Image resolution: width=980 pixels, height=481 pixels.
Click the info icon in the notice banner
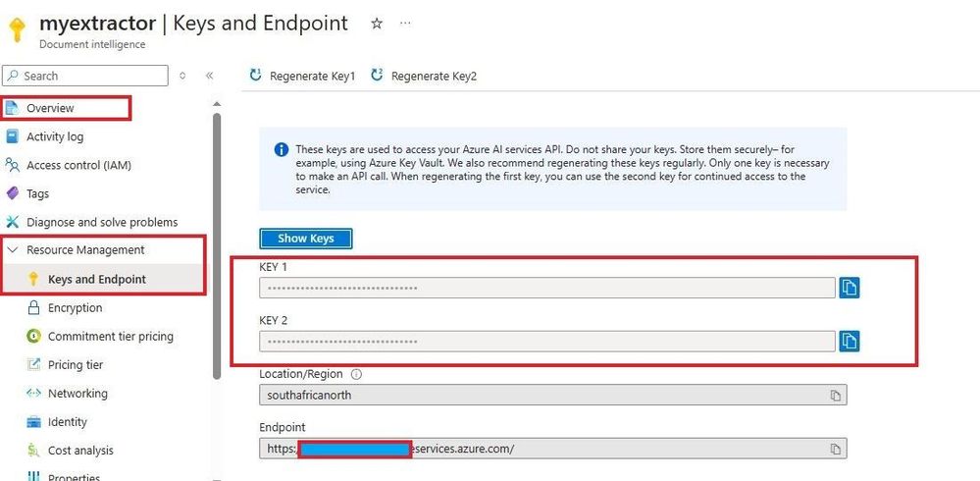coord(282,150)
